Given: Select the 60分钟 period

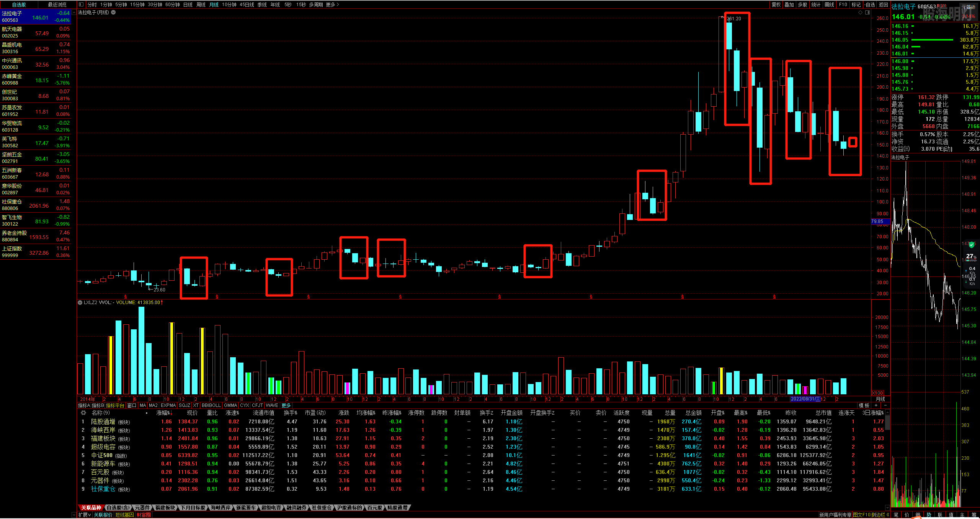Looking at the screenshot, I should pos(172,5).
